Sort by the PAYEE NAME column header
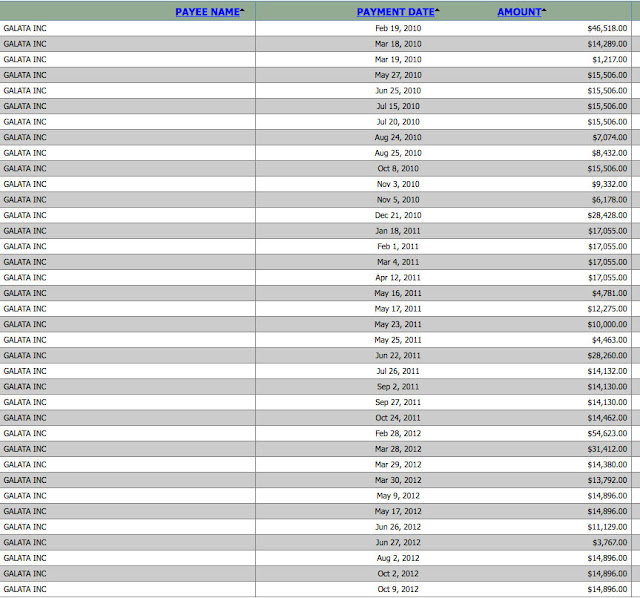This screenshot has width=640, height=598. click(207, 12)
